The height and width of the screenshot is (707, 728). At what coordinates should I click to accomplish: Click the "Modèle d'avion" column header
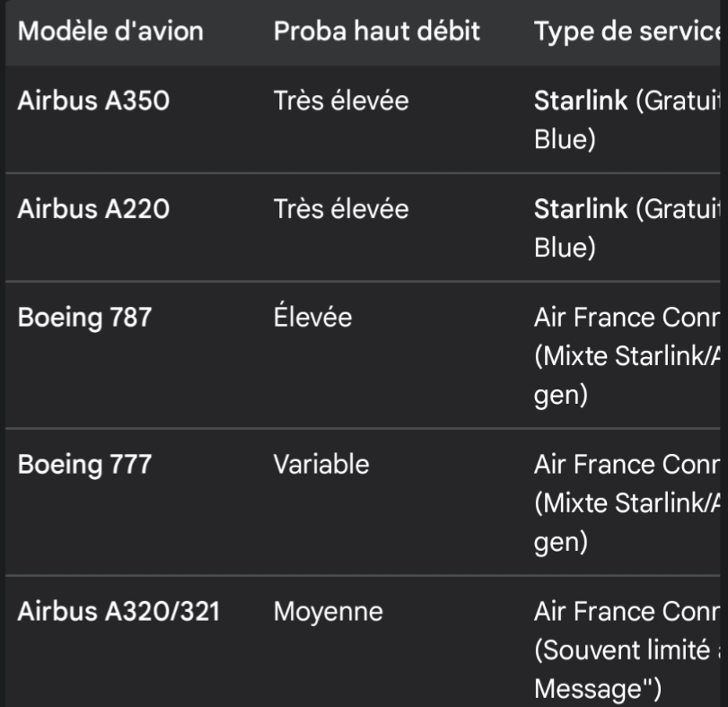point(111,31)
